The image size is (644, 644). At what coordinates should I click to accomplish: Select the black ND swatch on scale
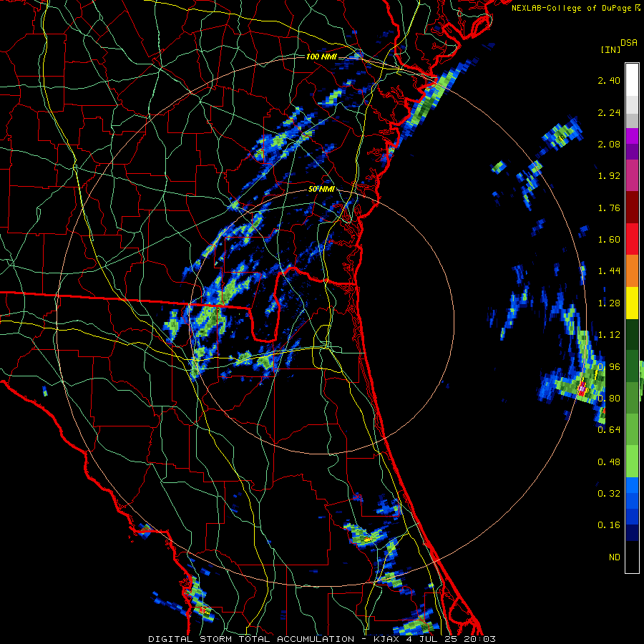point(632,557)
